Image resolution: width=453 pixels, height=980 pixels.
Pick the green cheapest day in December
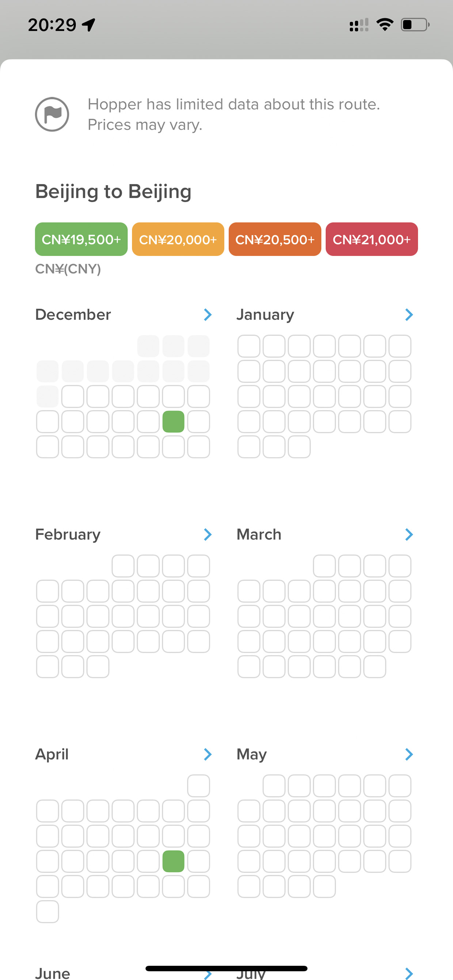173,421
